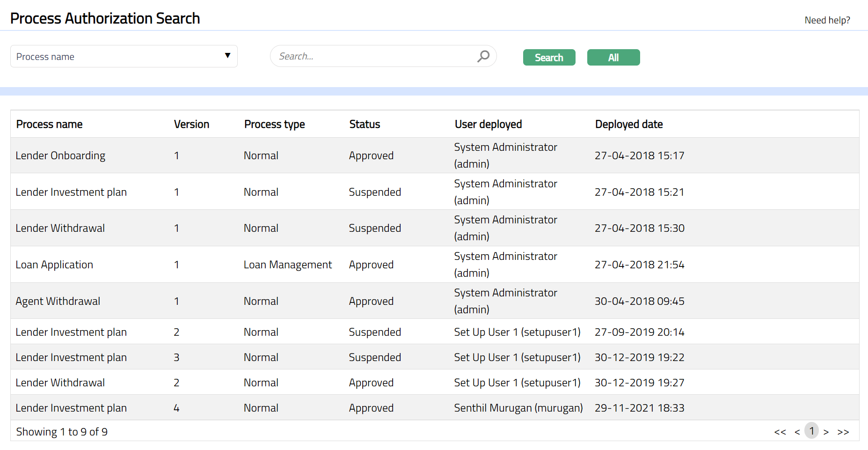Click date 30-12-2019 19:27

point(640,383)
